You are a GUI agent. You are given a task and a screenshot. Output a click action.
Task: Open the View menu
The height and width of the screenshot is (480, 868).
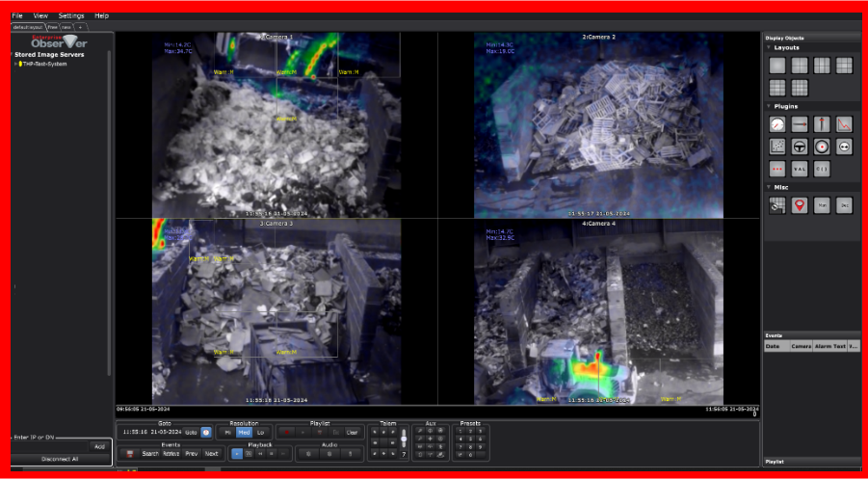click(x=40, y=15)
